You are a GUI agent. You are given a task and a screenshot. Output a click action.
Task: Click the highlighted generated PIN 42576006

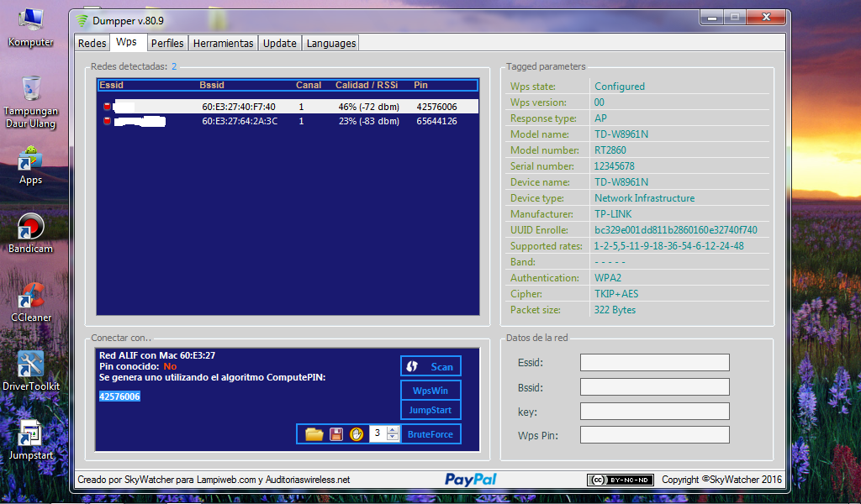click(119, 396)
